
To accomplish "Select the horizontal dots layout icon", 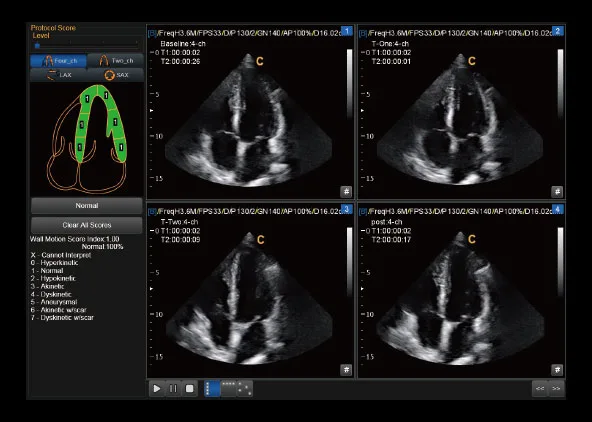I will [228, 388].
